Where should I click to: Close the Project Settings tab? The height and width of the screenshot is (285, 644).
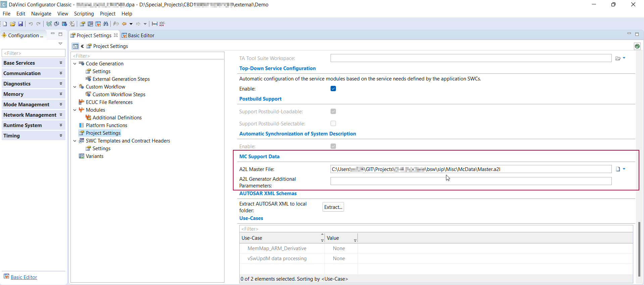click(116, 35)
